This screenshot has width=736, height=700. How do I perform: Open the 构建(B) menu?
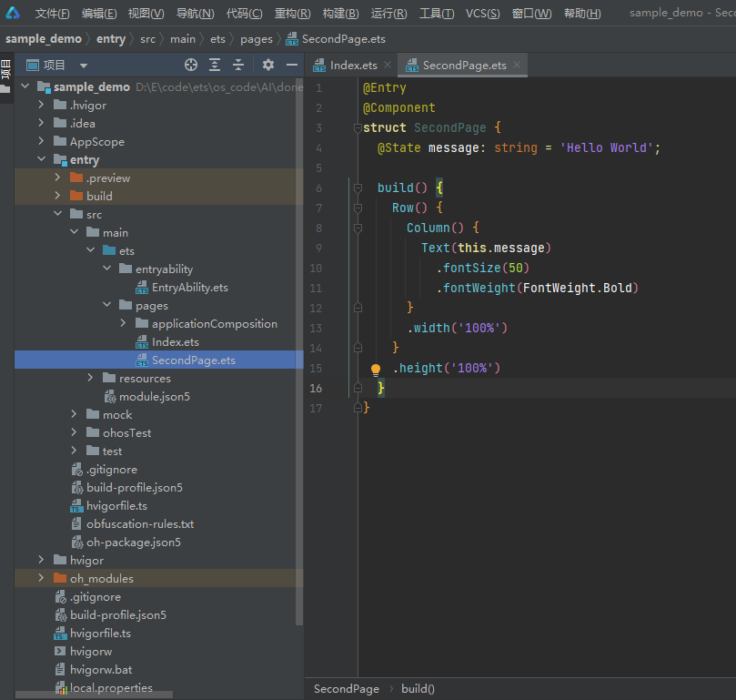click(x=341, y=13)
